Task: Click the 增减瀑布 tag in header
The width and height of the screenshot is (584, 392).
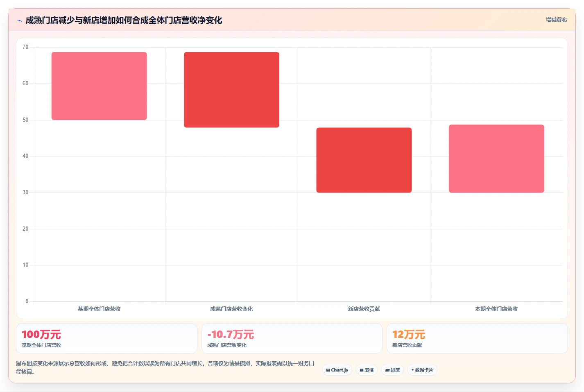Action: (x=556, y=20)
